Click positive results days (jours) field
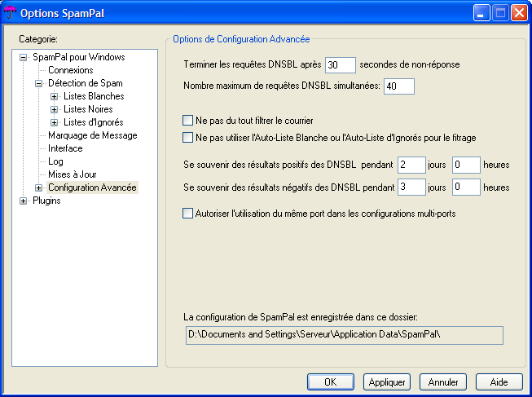The width and height of the screenshot is (532, 397). (411, 165)
